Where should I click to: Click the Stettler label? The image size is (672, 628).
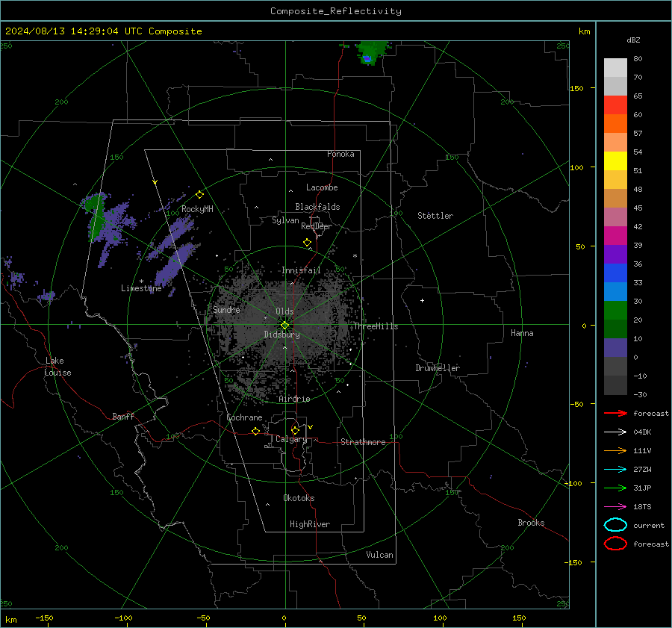coord(435,216)
